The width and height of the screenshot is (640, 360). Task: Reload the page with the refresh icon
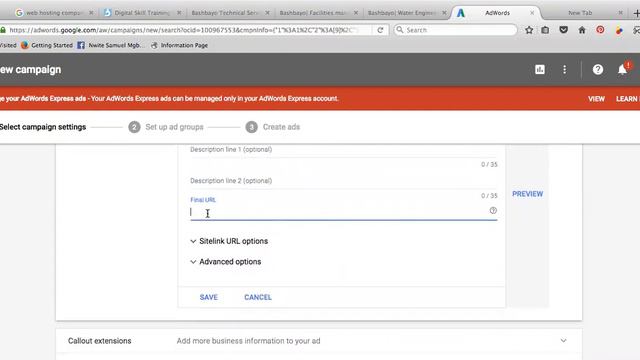tap(380, 30)
